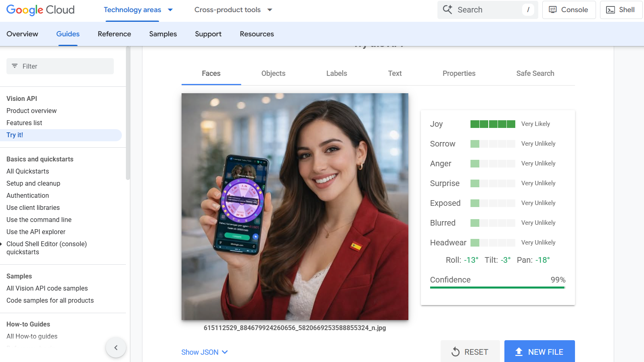The image size is (644, 362).
Task: Click the uploaded photo preview
Action: [295, 207]
